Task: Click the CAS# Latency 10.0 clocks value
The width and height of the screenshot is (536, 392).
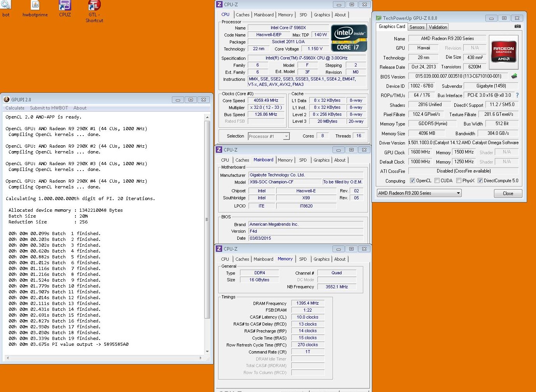Action: (x=307, y=317)
